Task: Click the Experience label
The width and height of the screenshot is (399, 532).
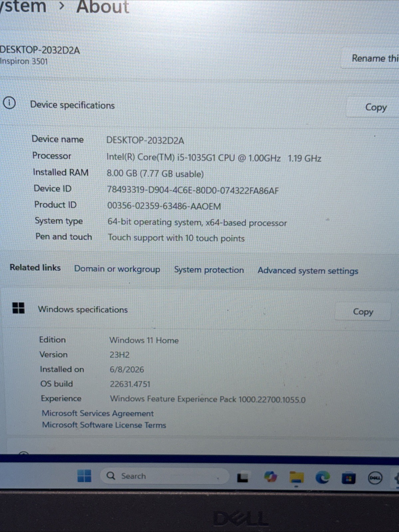Action: 61,398
